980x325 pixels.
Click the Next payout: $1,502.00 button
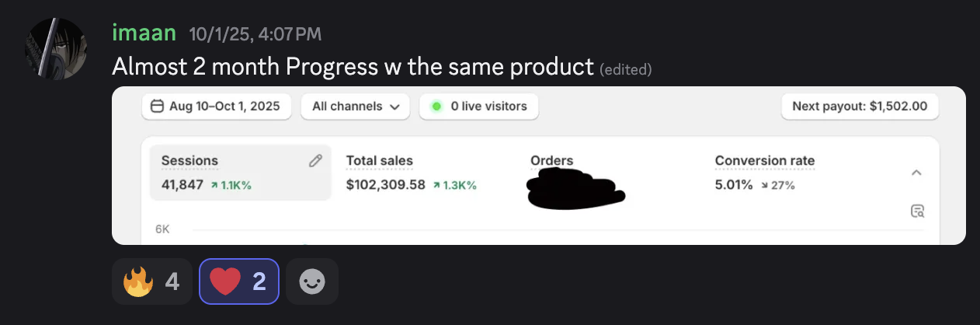[x=859, y=107]
